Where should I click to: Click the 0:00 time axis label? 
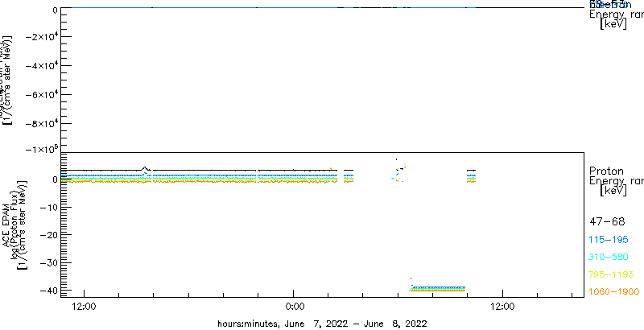293,306
